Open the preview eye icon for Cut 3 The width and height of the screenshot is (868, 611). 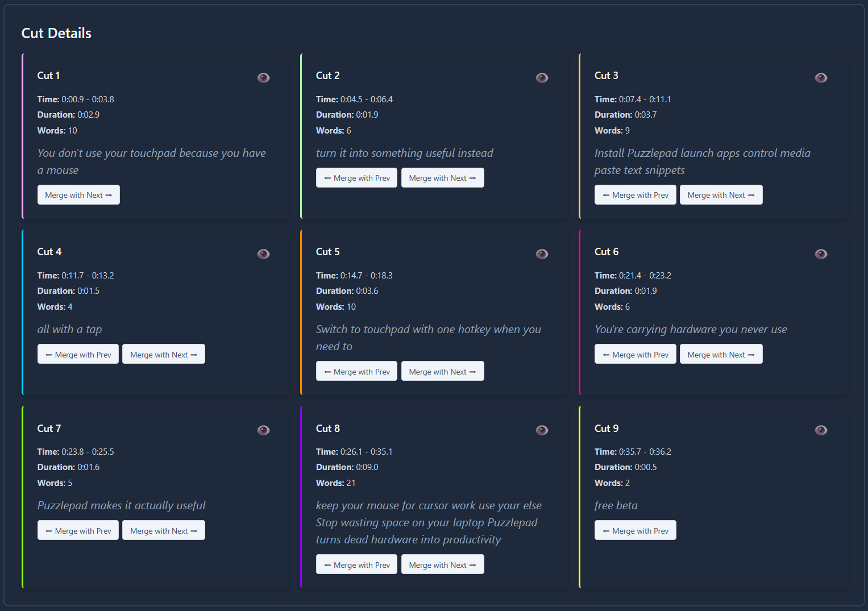coord(821,77)
